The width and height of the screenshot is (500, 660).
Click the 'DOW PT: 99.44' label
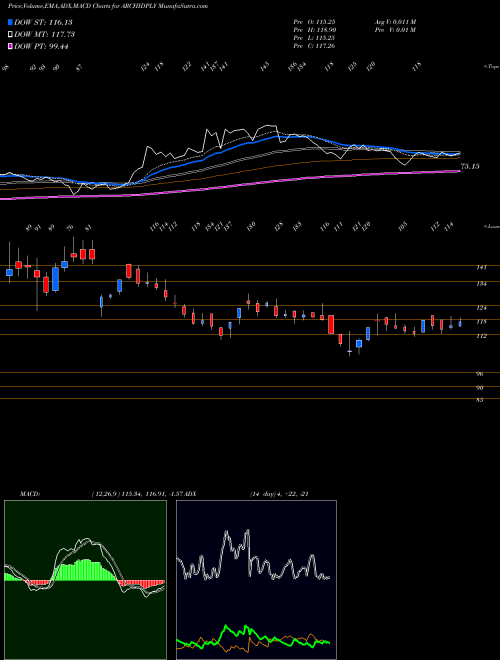click(41, 46)
